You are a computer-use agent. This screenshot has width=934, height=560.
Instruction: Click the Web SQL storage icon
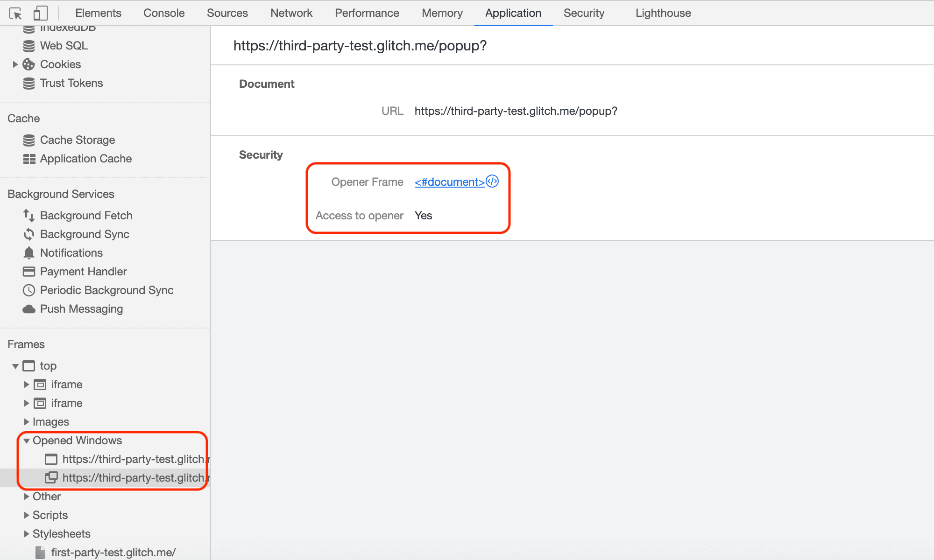pos(30,45)
